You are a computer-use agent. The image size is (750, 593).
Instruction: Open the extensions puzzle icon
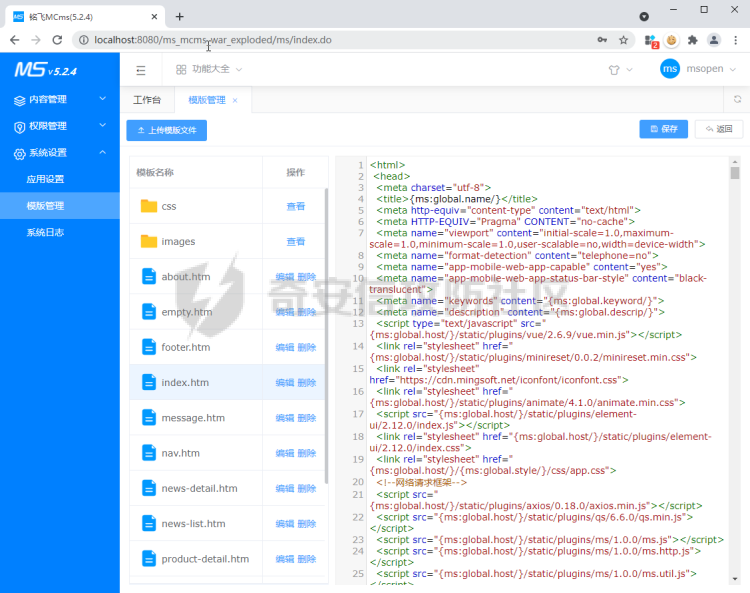(x=692, y=40)
